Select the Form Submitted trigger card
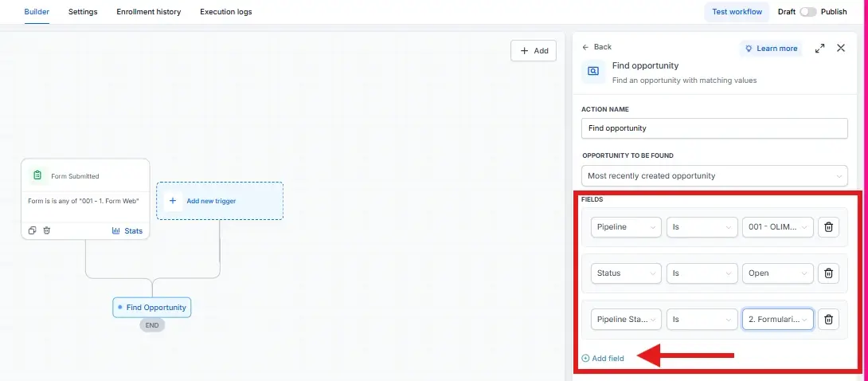 pyautogui.click(x=85, y=198)
